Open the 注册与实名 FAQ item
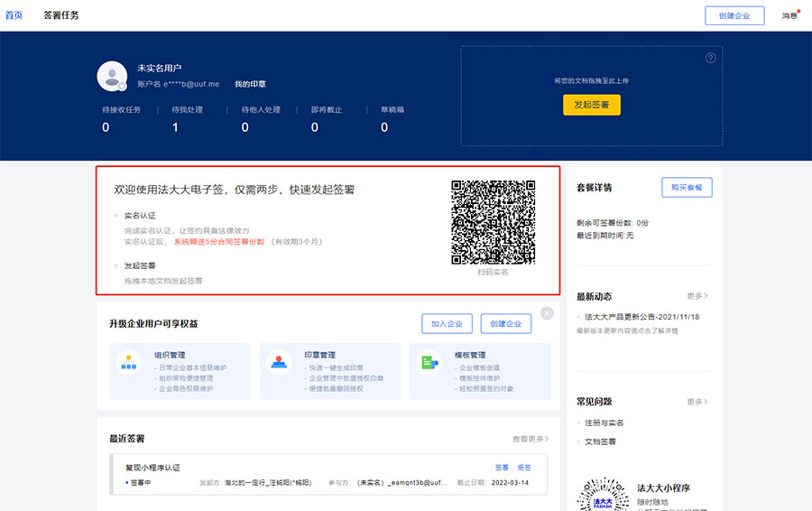 click(x=604, y=423)
